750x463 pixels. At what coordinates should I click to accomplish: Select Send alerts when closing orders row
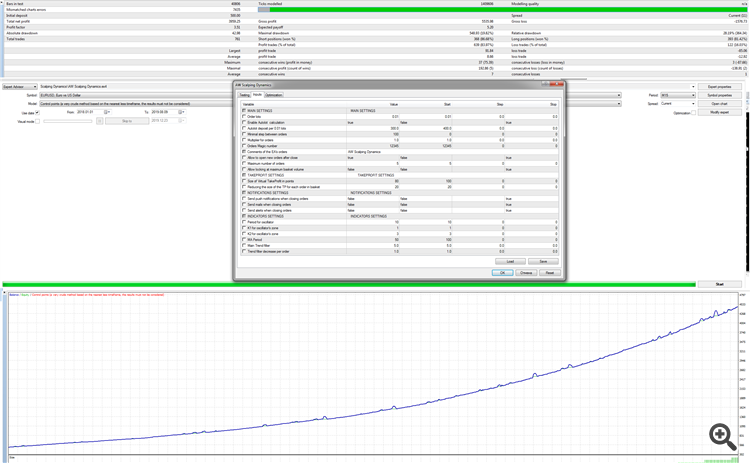(x=399, y=210)
